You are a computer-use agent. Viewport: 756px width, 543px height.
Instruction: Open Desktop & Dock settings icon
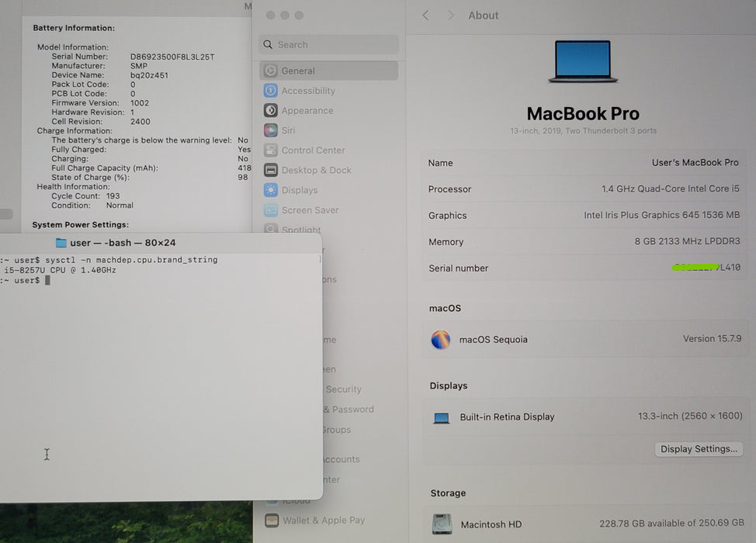270,170
